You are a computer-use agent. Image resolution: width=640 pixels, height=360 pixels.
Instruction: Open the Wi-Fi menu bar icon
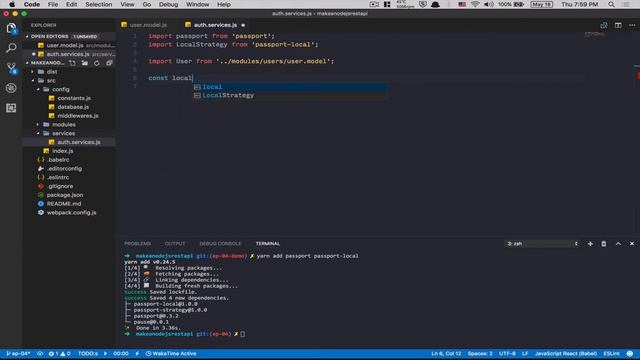475,4
